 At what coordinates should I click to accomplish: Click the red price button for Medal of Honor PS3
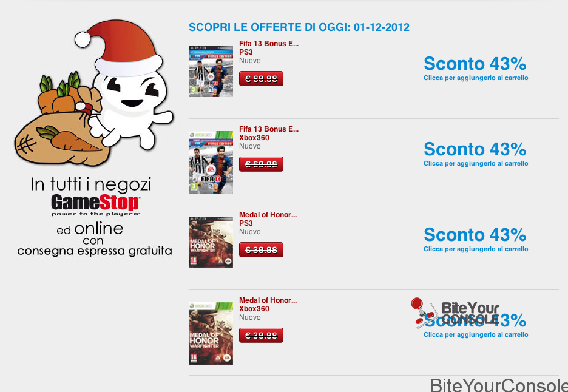tap(261, 249)
